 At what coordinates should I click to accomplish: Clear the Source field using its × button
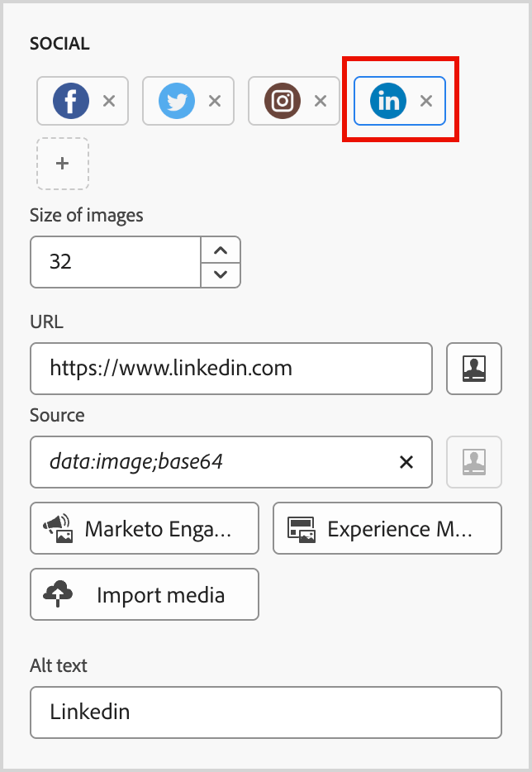406,462
